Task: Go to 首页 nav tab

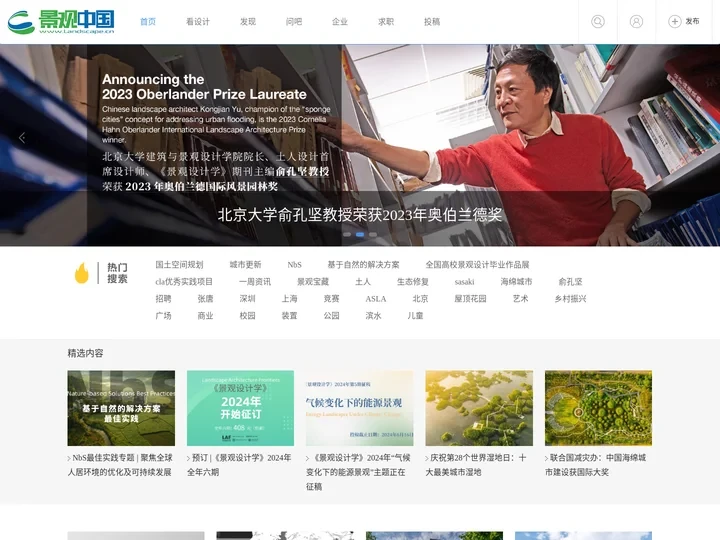Action: click(148, 22)
